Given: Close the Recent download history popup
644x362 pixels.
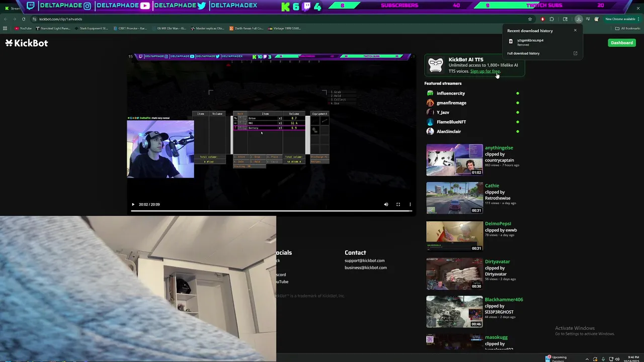Looking at the screenshot, I should (575, 30).
